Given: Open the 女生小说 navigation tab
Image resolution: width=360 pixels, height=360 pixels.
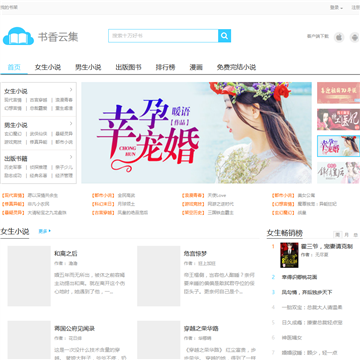Looking at the screenshot, I should tap(48, 67).
